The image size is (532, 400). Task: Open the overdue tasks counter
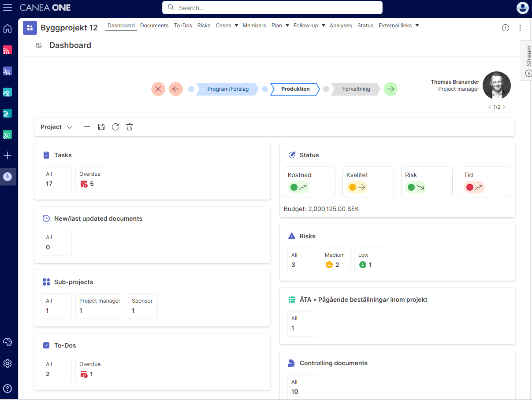click(90, 179)
